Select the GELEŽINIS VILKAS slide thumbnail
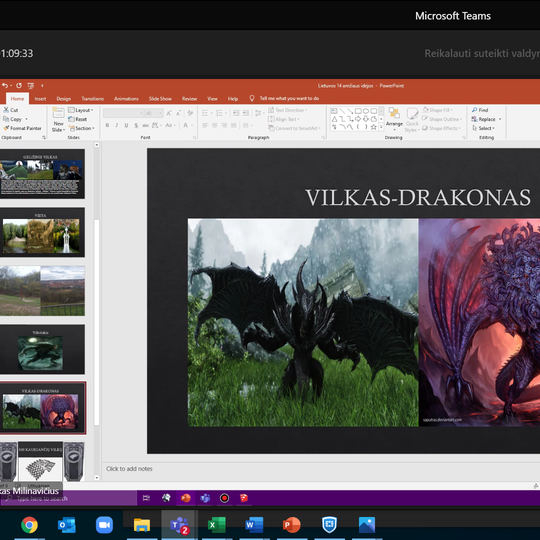Viewport: 540px width, 540px height. pyautogui.click(x=42, y=174)
